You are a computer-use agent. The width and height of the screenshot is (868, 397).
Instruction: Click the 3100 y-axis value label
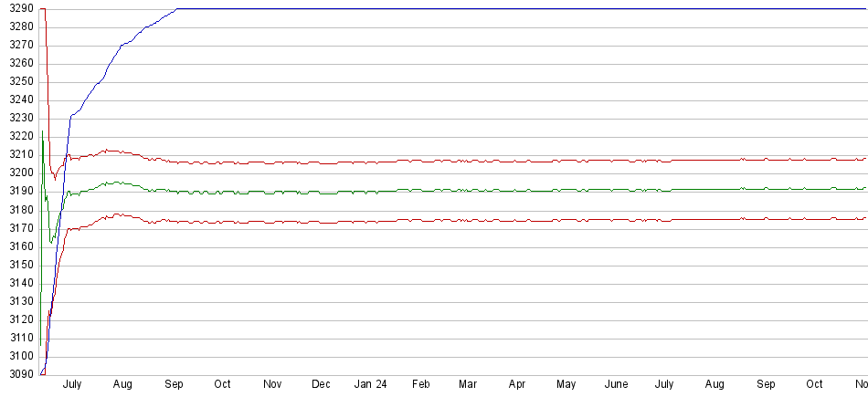[x=20, y=357]
